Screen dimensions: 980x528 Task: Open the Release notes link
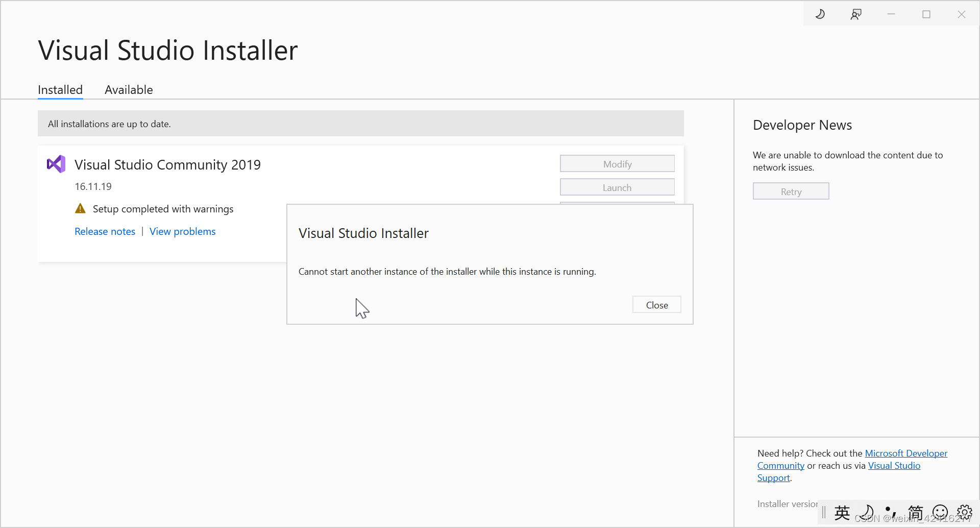(105, 231)
